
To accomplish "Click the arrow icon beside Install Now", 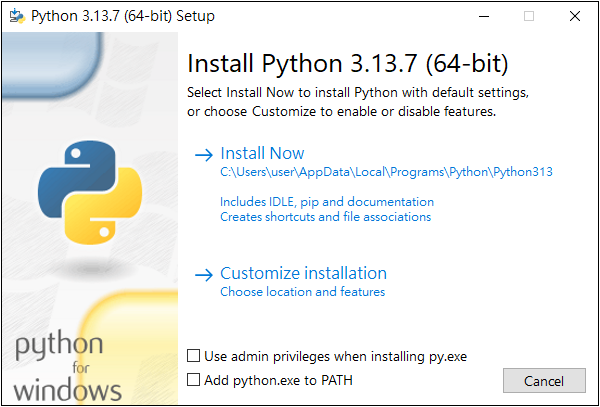I will click(204, 154).
